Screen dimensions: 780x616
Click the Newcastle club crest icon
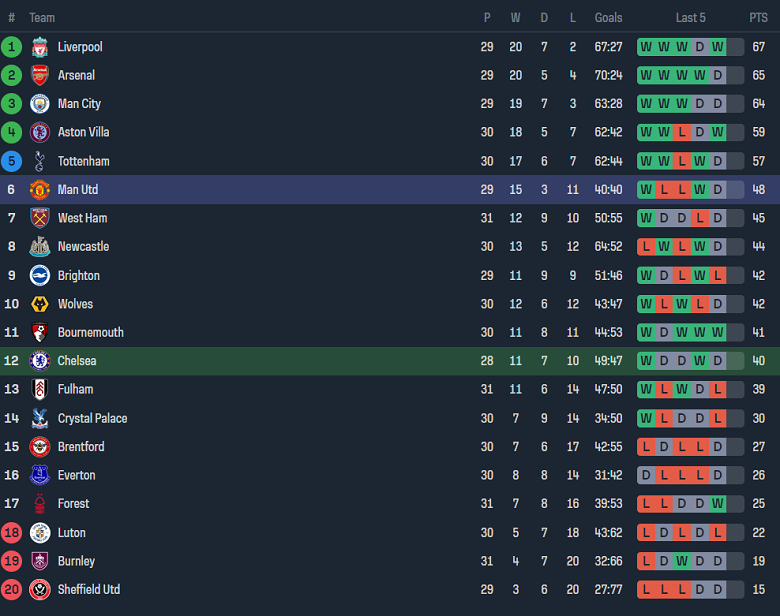coord(40,246)
